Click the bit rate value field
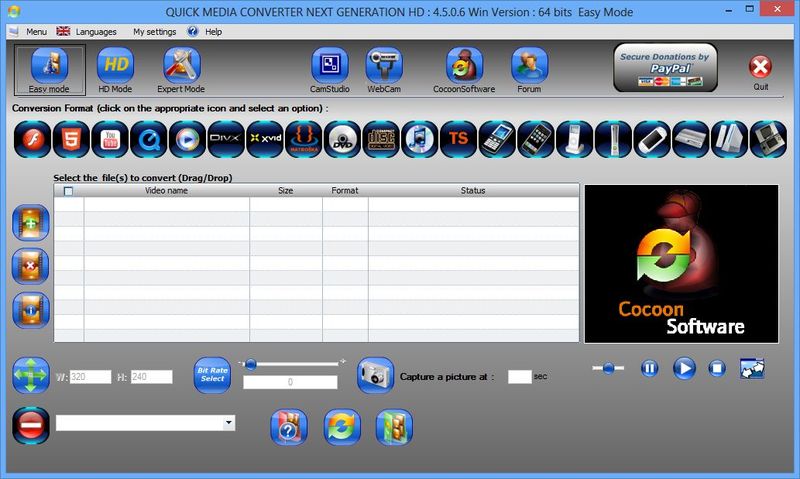The image size is (800, 479). coord(290,382)
